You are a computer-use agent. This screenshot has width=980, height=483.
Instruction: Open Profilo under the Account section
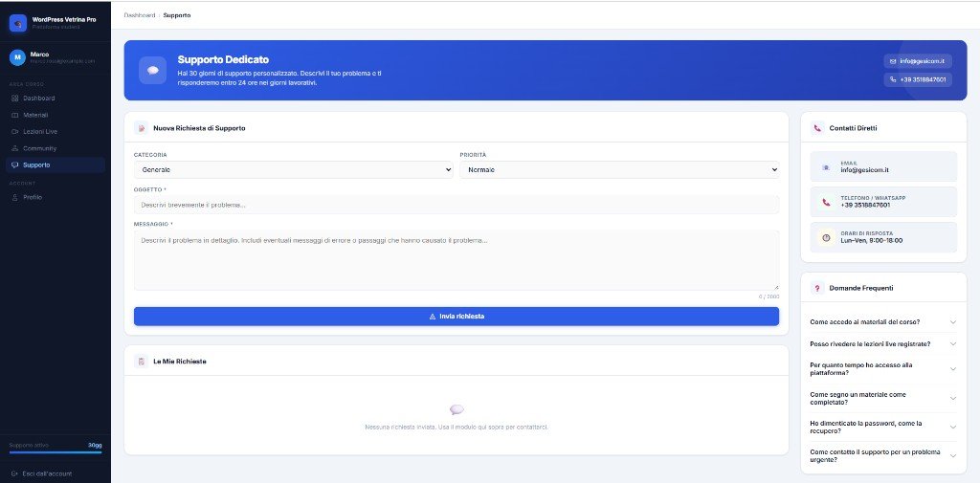(56, 197)
